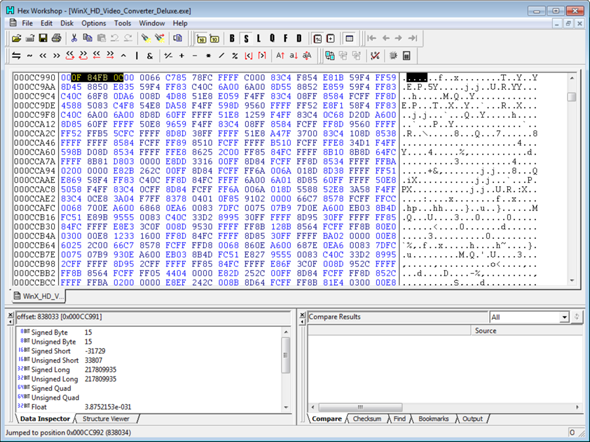Click the offset address 000CCB16
The image size is (590, 442).
click(35, 217)
